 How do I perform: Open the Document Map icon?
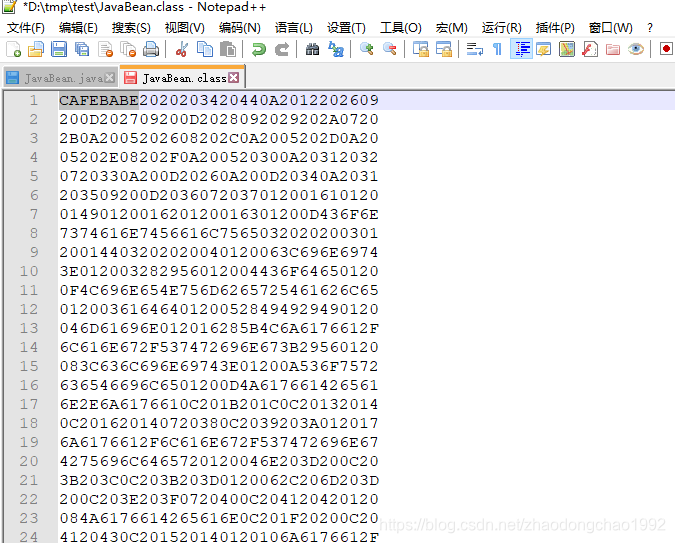567,49
